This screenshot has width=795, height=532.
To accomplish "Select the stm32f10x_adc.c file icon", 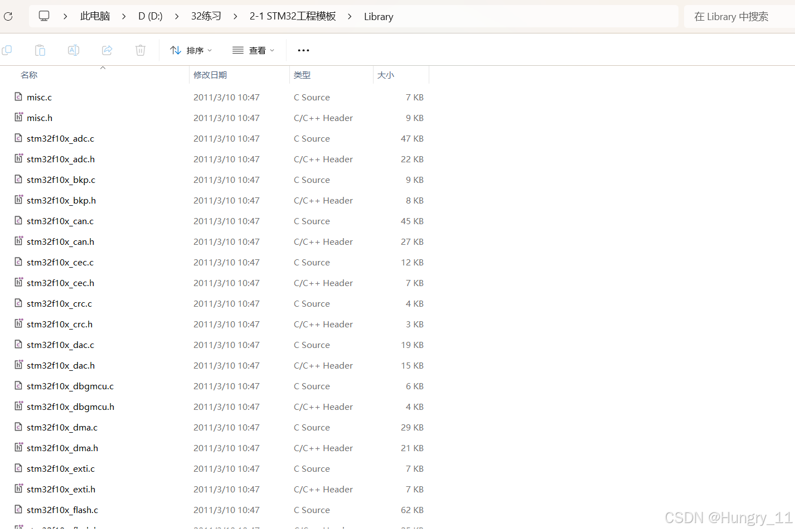I will point(18,138).
